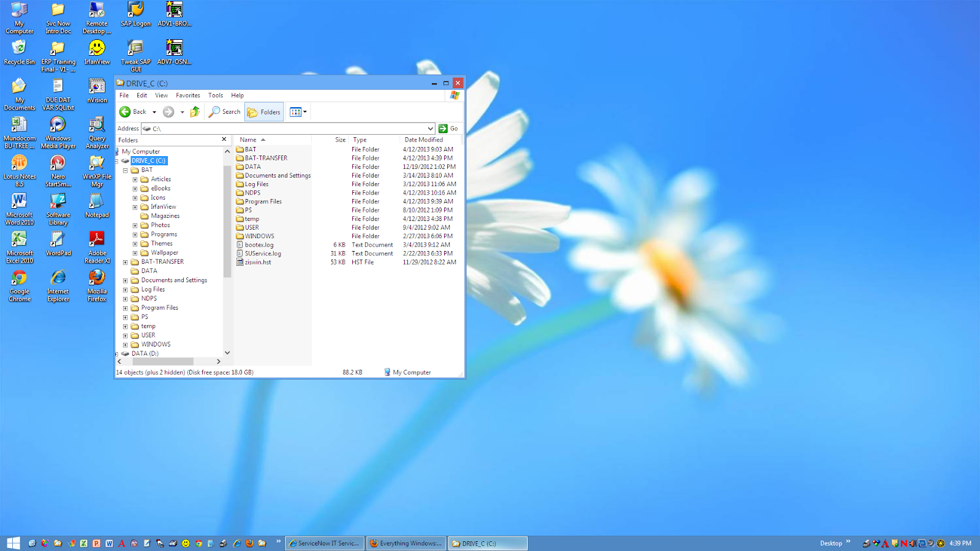Select the Remote Desktop shortcut icon
The image size is (980, 551).
[97, 18]
